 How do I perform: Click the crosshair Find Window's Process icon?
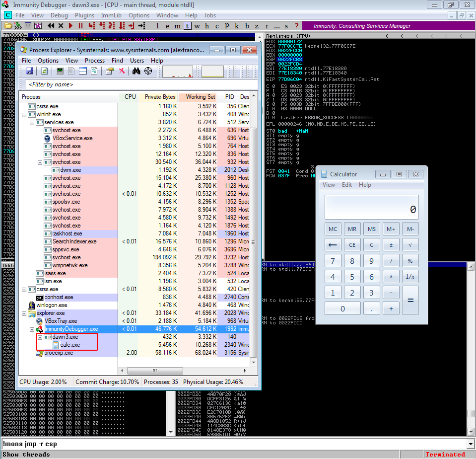tap(148, 71)
